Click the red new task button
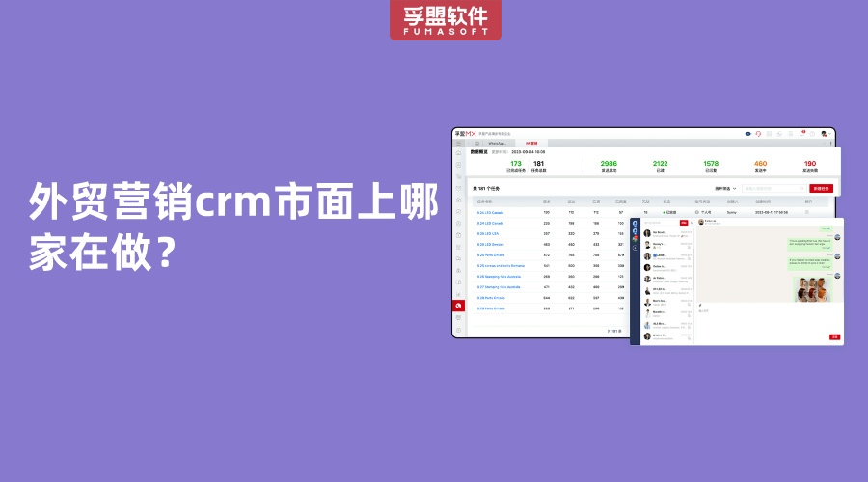Viewport: 868px width, 482px height. [821, 189]
